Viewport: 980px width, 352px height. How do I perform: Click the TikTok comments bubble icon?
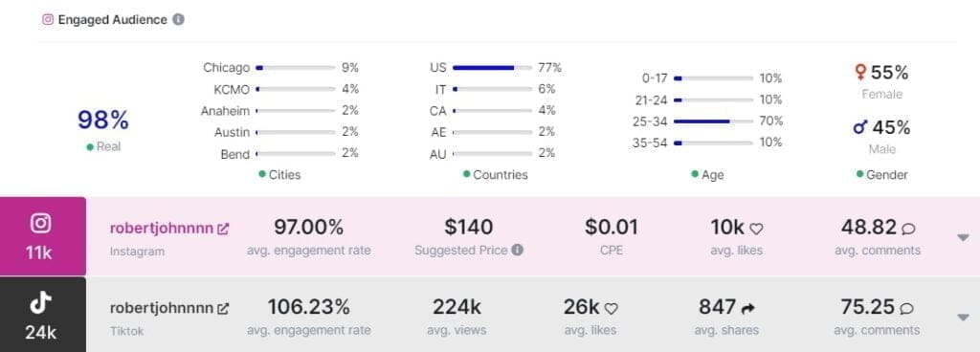[x=907, y=308]
